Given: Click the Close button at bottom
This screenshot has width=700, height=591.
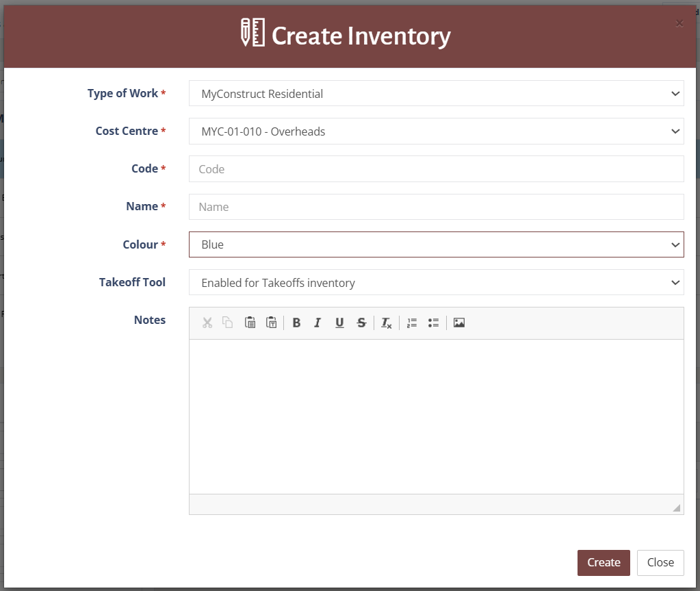Looking at the screenshot, I should point(660,562).
